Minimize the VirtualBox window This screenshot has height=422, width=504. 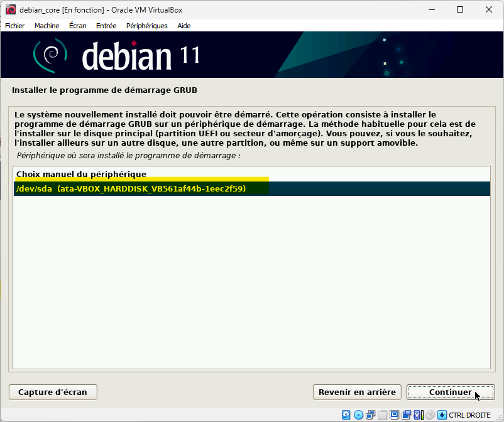432,9
